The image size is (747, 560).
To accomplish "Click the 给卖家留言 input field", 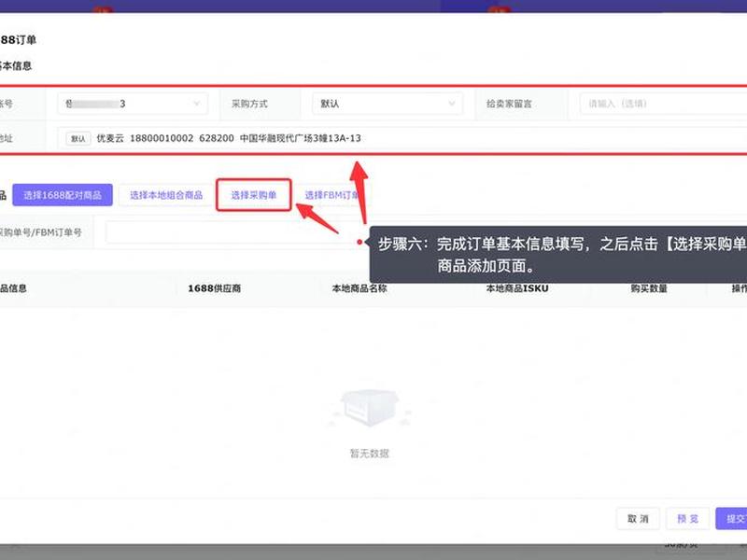I will coord(663,104).
